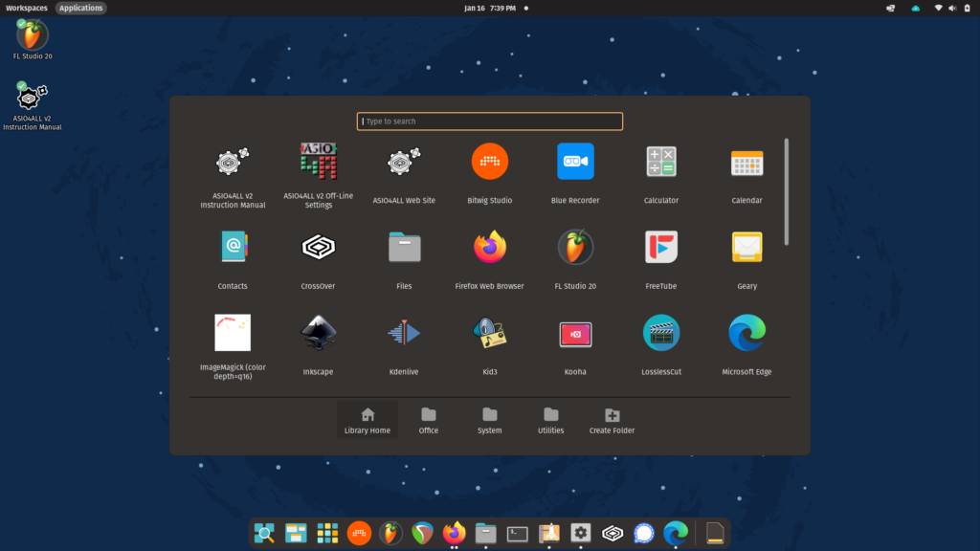Click Create Folder button

click(612, 420)
